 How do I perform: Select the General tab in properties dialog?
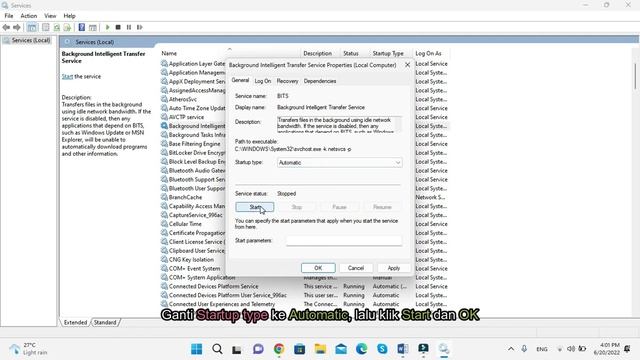click(x=240, y=80)
